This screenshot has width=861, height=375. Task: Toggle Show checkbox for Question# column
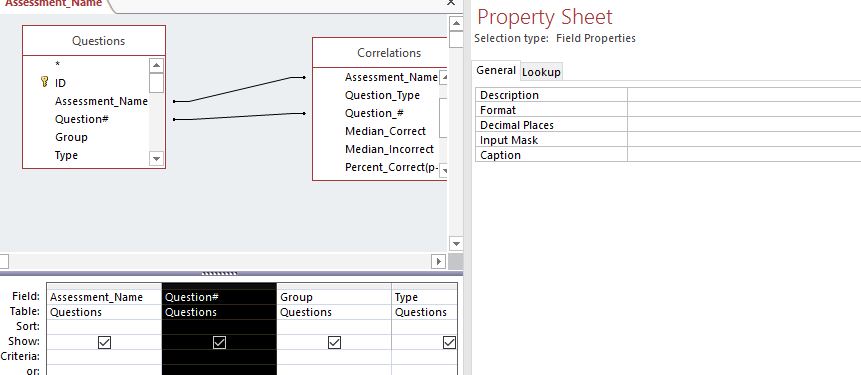(219, 343)
